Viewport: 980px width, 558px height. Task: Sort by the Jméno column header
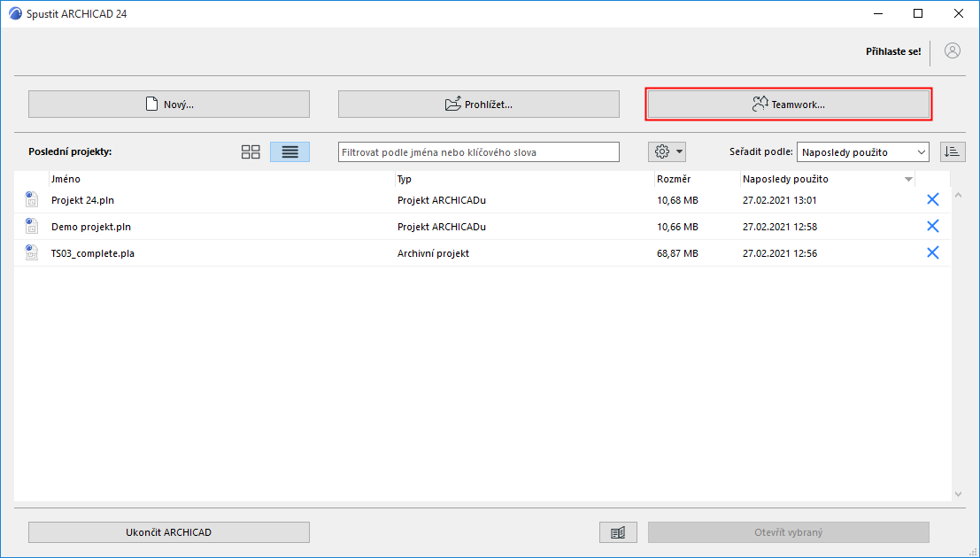point(66,179)
